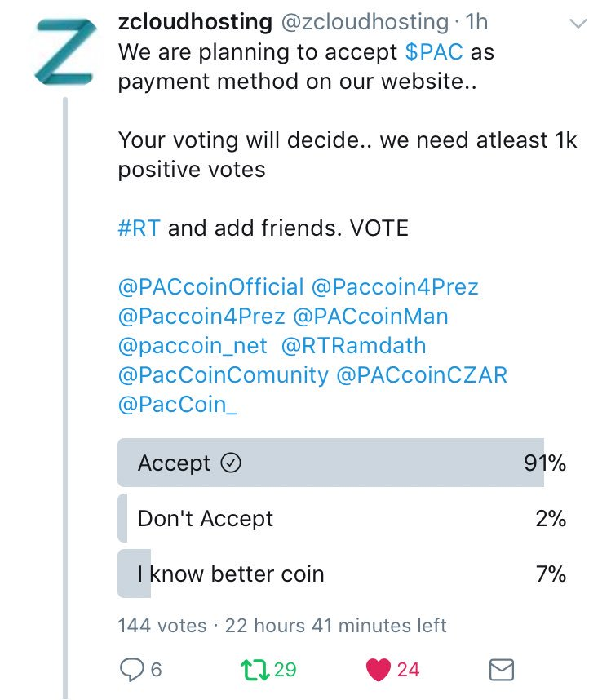The image size is (611, 700).
Task: Expand the tweet options chevron
Action: tap(578, 23)
